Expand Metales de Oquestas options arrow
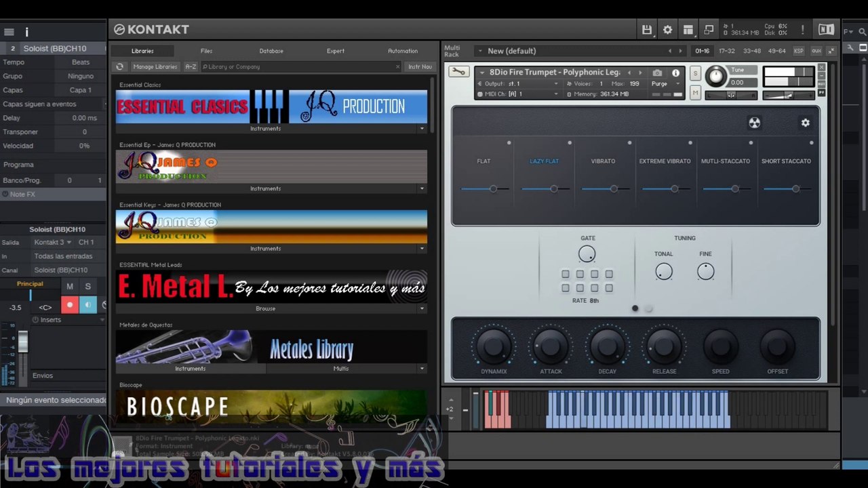Image resolution: width=868 pixels, height=488 pixels. click(x=422, y=369)
